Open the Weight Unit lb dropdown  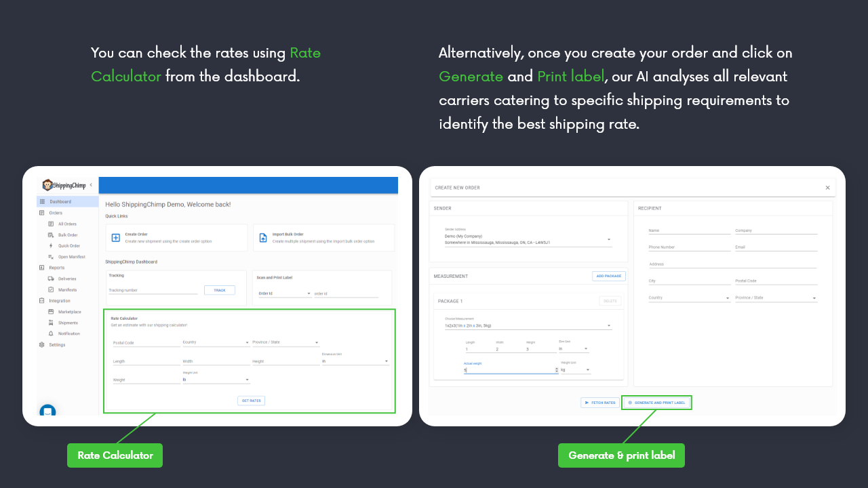(x=216, y=380)
